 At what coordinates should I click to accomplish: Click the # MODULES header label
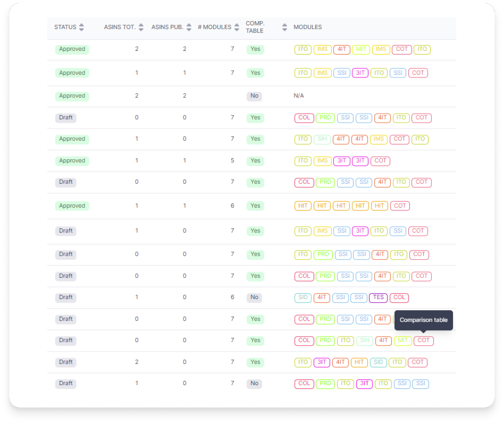click(215, 27)
